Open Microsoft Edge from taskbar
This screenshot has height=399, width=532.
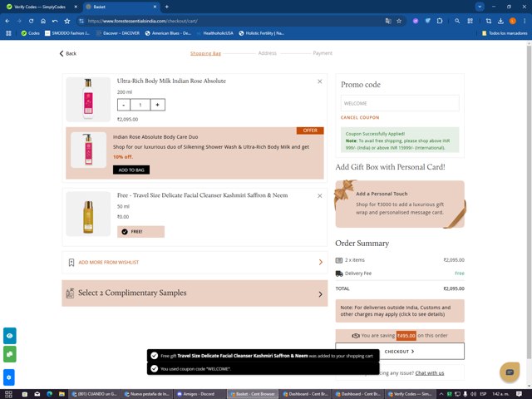click(x=49, y=394)
